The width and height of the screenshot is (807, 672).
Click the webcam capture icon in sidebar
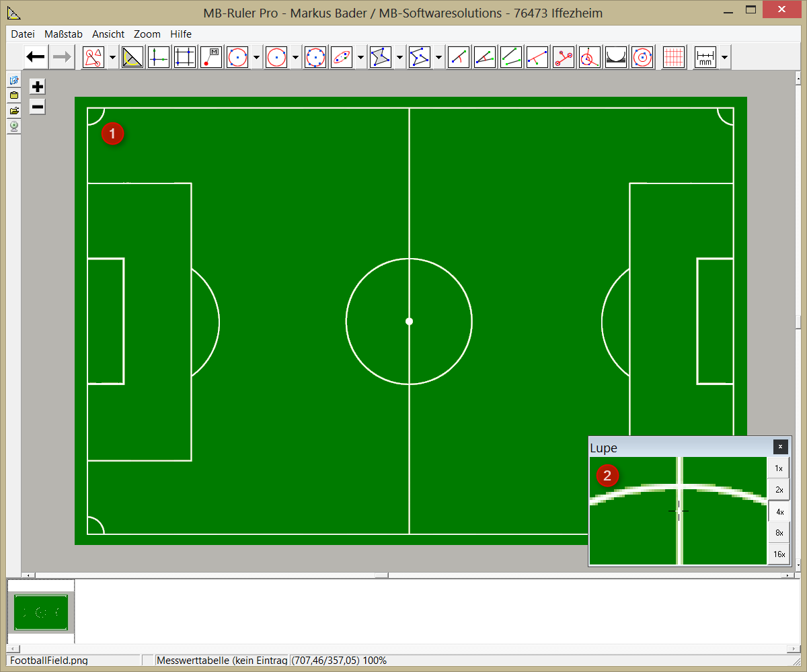[13, 126]
